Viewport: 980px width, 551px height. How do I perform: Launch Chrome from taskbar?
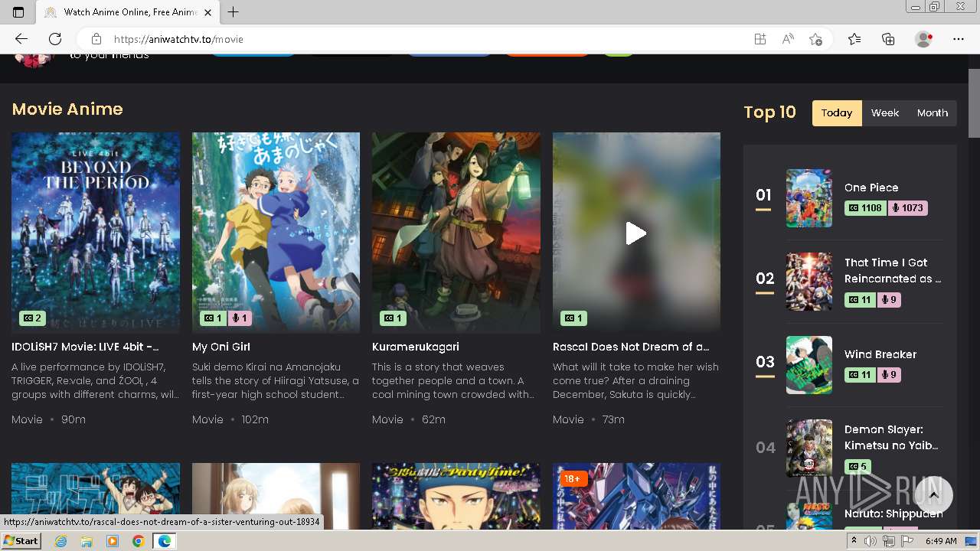139,541
